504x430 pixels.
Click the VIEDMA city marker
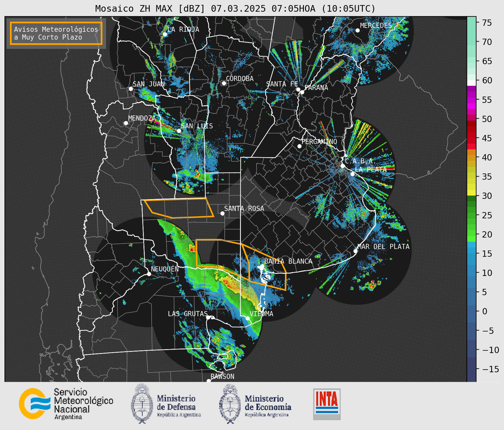247,318
